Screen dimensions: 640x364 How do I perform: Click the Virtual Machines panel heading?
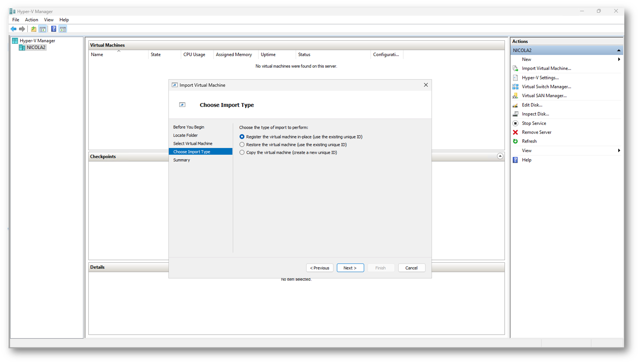point(107,45)
